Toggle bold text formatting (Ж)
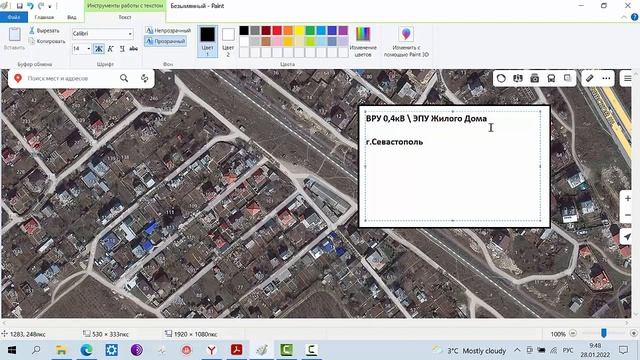Viewport: 640px width, 360px height. tap(98, 49)
